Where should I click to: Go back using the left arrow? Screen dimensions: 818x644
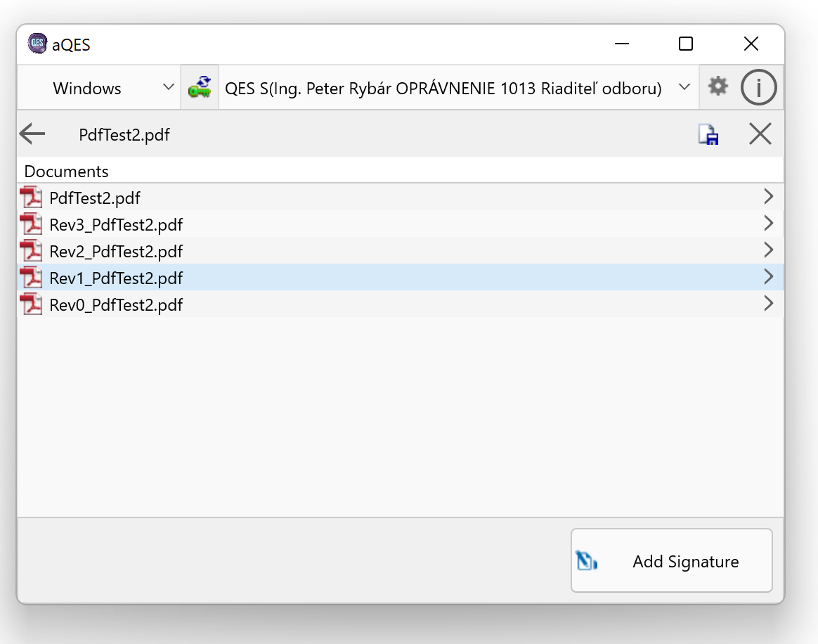[32, 134]
